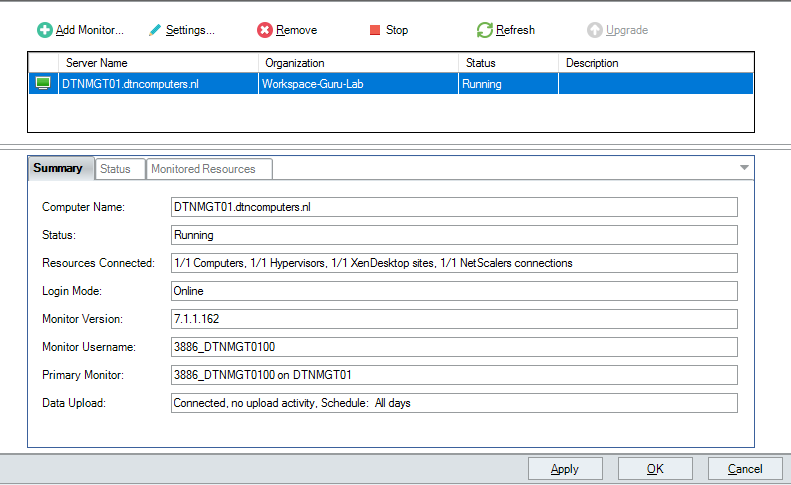This screenshot has width=791, height=485.
Task: Switch to the Summary tab
Action: click(61, 168)
